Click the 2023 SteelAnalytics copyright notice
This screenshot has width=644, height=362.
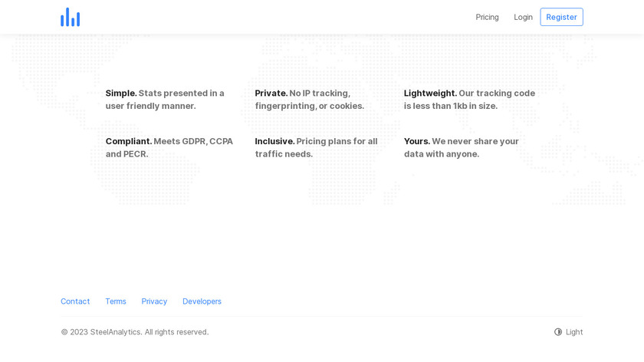click(x=135, y=332)
